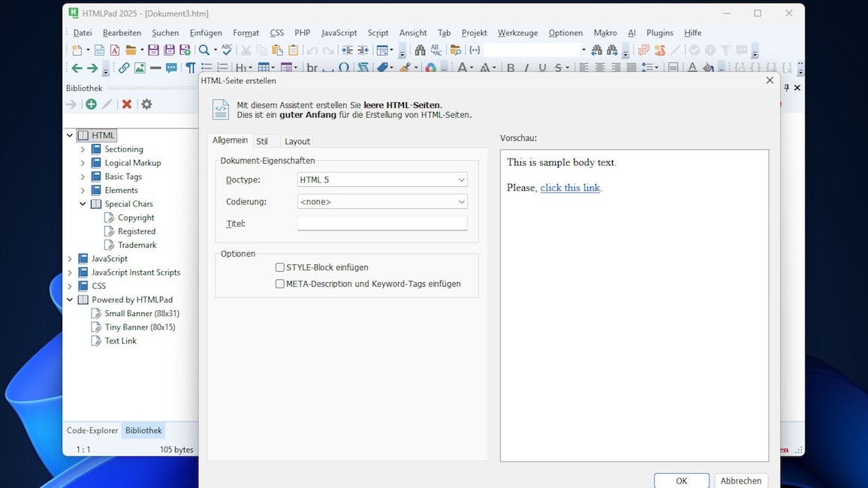Collapse the HTML tree node
868x488 pixels.
click(70, 135)
